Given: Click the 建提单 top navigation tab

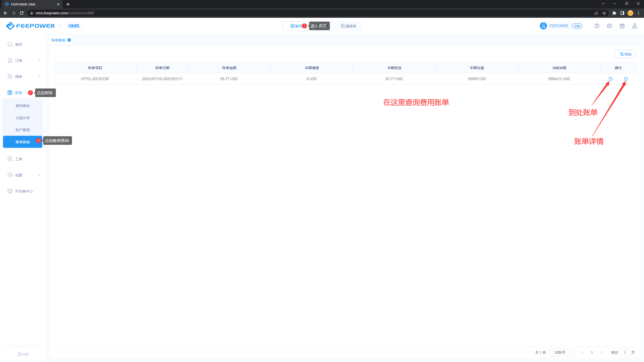Looking at the screenshot, I should tap(348, 26).
